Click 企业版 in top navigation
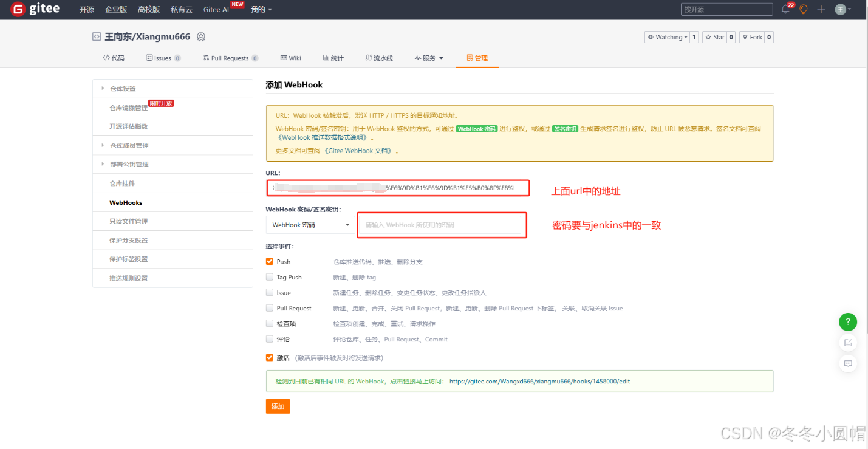Screen dimensions: 868x449 116,10
